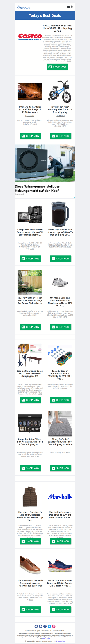Click Shop Now for Staples Clearance Deals
90x644 pixels.
31,400
